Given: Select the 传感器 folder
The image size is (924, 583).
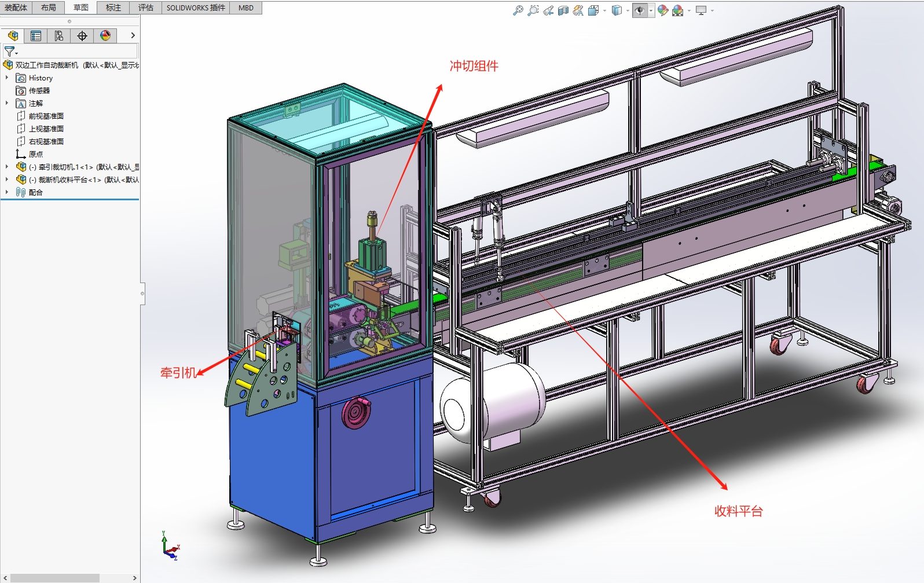Looking at the screenshot, I should (39, 90).
